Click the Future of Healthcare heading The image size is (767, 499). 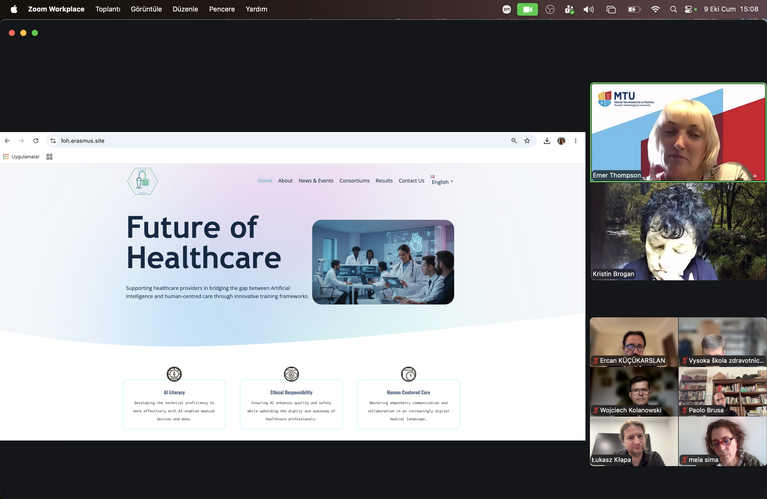click(204, 243)
